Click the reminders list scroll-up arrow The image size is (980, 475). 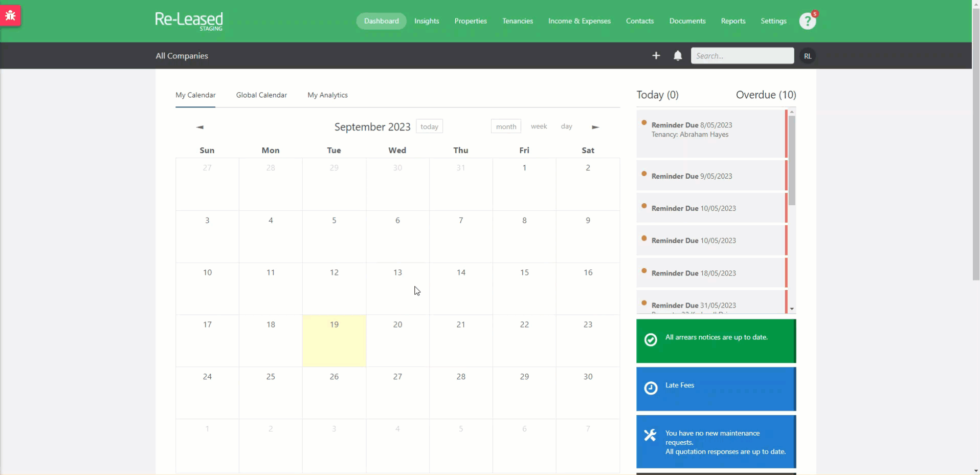point(792,112)
